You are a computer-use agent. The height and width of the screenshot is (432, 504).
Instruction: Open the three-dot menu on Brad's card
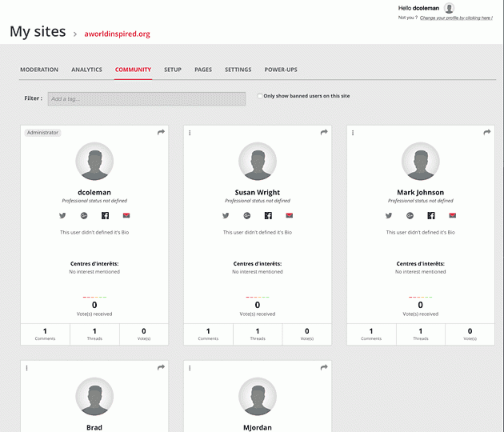(26, 368)
